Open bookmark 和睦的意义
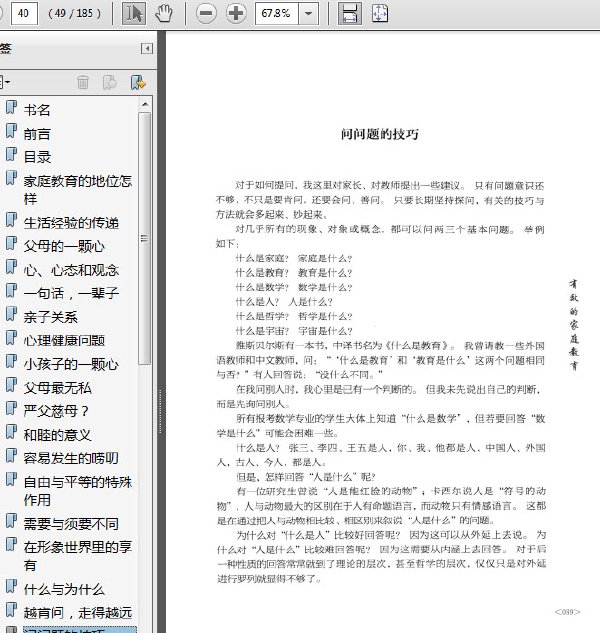 point(57,435)
